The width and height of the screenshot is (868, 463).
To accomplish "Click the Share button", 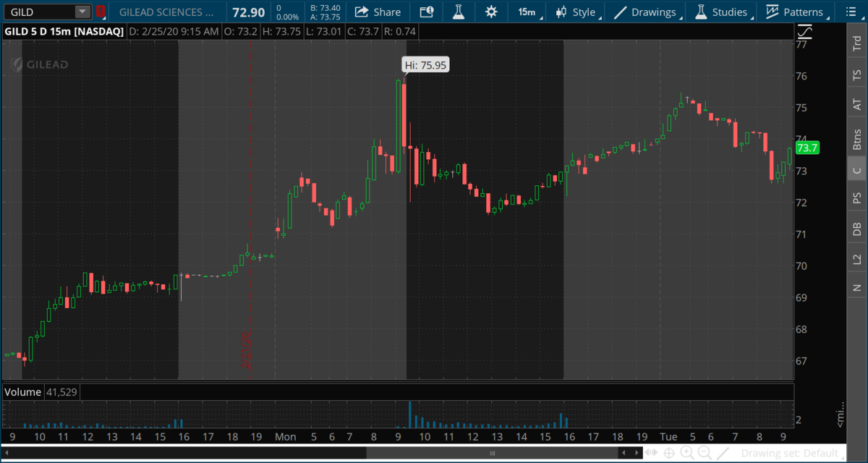I will click(378, 12).
